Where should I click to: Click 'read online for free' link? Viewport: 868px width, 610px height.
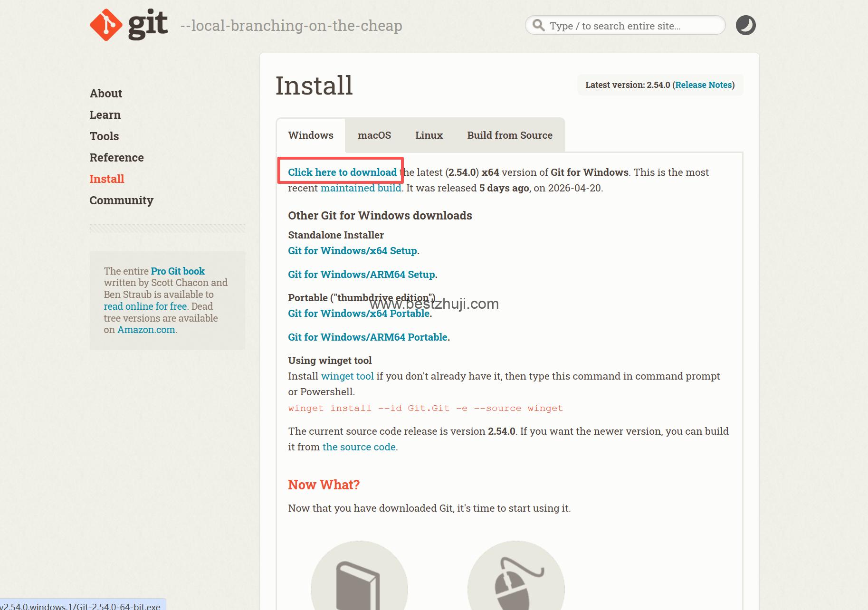pos(145,306)
